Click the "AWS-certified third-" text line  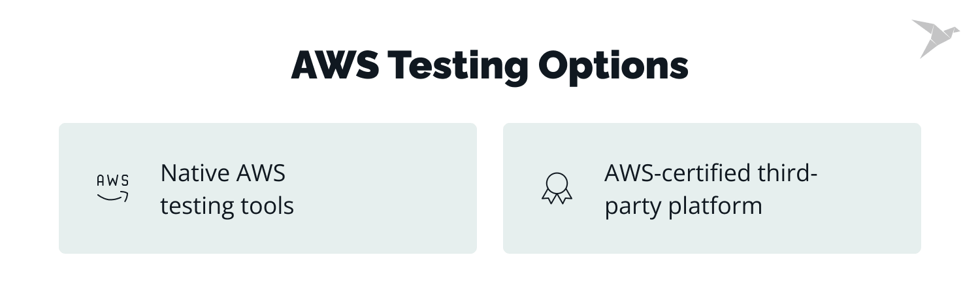pos(711,174)
